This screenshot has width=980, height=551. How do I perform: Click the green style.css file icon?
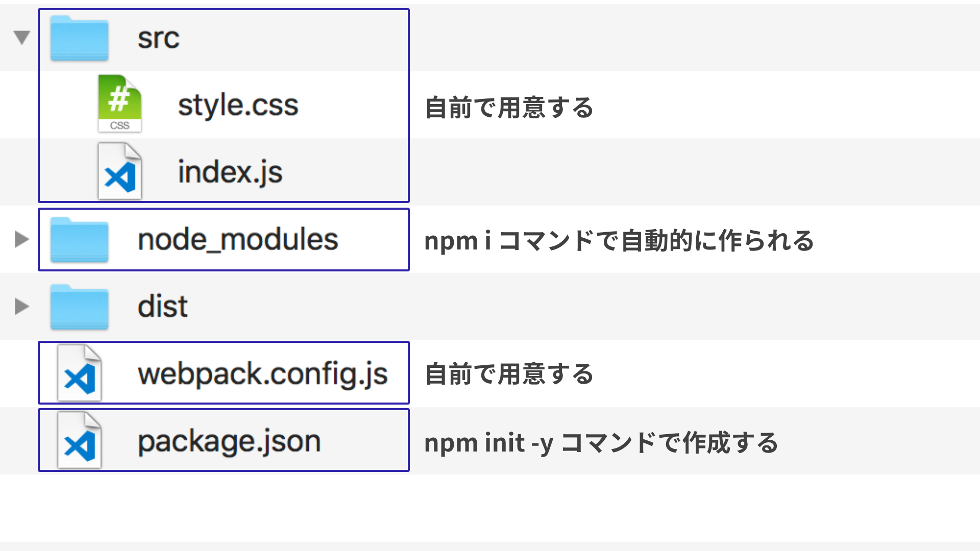coord(119,104)
